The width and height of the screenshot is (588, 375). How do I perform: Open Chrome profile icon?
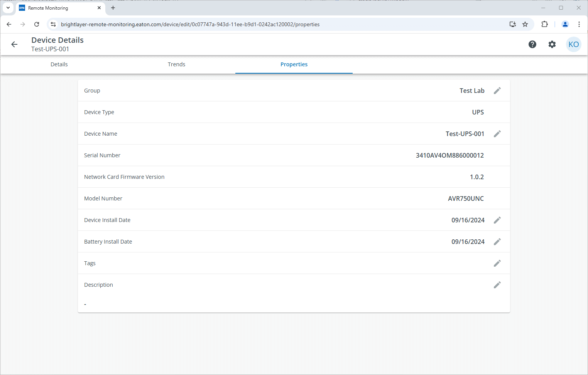click(565, 24)
